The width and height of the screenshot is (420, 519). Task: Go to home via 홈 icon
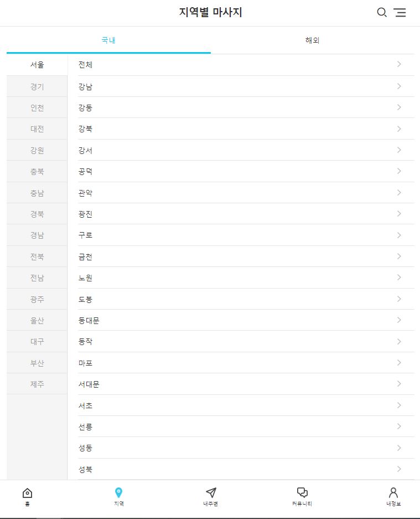[x=27, y=493]
